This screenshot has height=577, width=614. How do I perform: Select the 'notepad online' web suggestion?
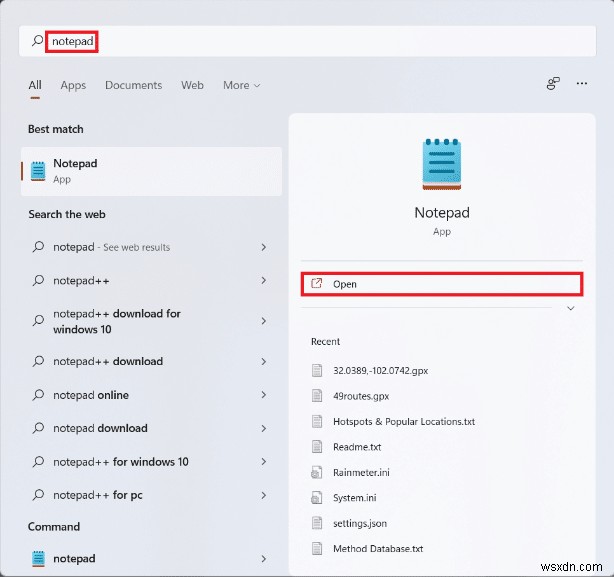(x=151, y=395)
